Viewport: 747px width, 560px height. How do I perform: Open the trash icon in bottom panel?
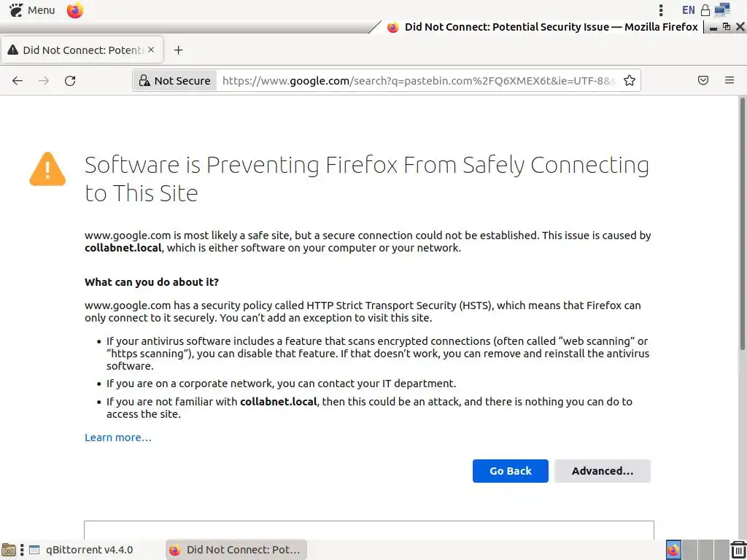[x=738, y=550]
